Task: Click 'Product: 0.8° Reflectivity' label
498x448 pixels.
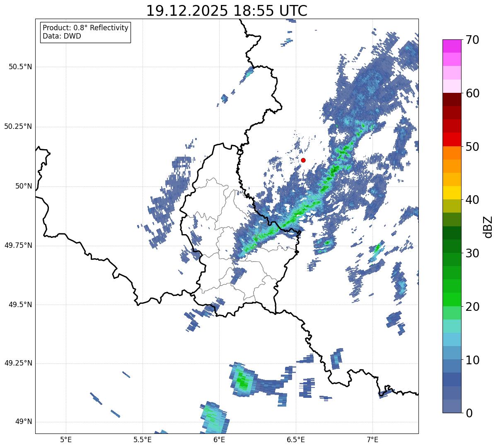Action: 86,28
